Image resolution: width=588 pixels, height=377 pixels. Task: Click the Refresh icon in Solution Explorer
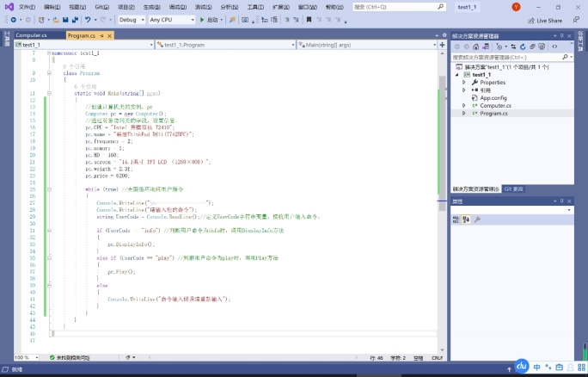523,46
